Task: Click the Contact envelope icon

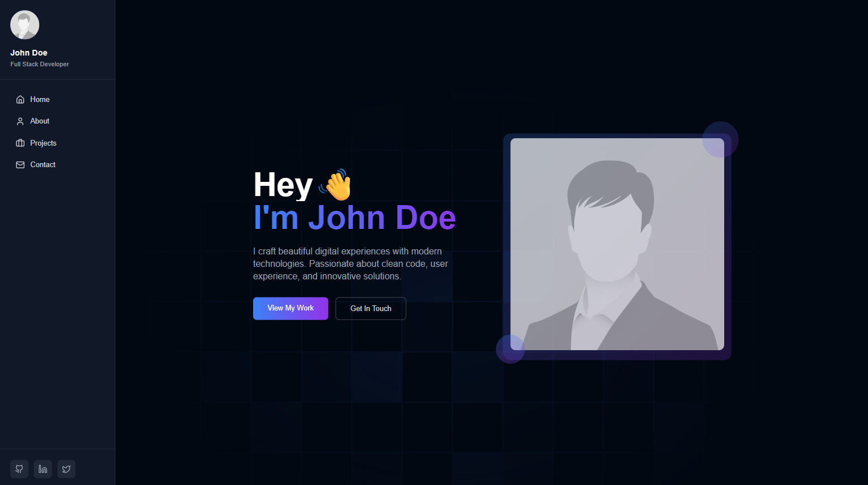Action: [x=20, y=164]
